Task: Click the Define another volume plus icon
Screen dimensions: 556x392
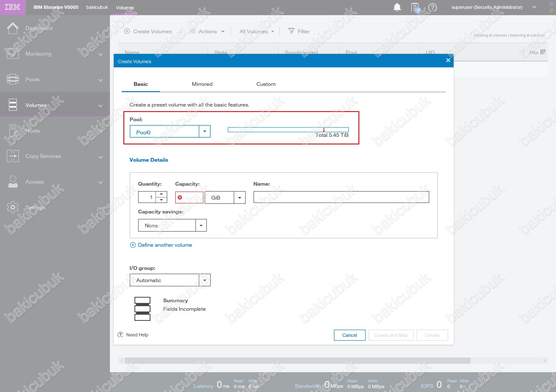Action: click(133, 245)
